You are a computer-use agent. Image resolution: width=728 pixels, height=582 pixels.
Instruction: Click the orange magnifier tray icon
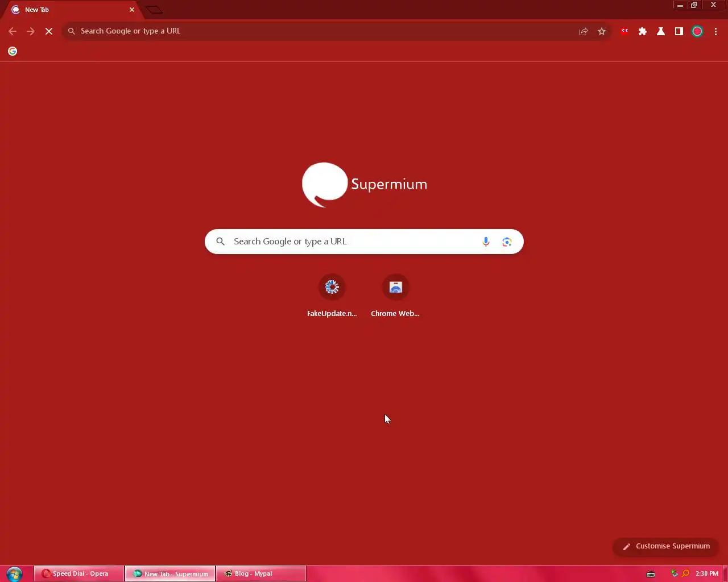point(685,573)
